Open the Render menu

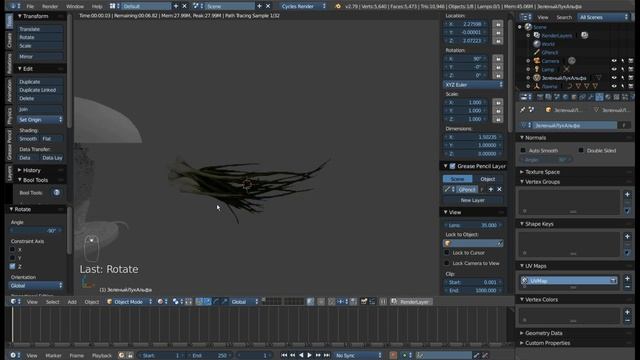pos(50,6)
